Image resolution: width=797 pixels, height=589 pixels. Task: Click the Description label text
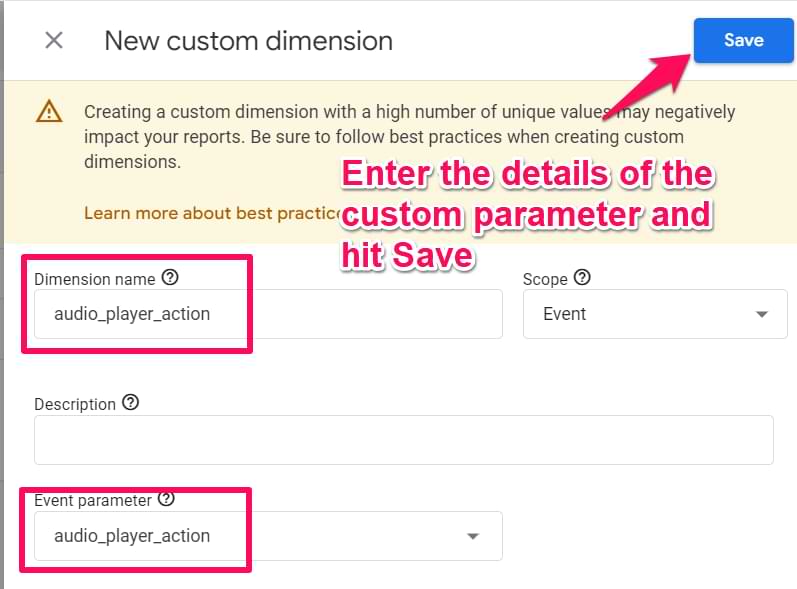point(75,405)
